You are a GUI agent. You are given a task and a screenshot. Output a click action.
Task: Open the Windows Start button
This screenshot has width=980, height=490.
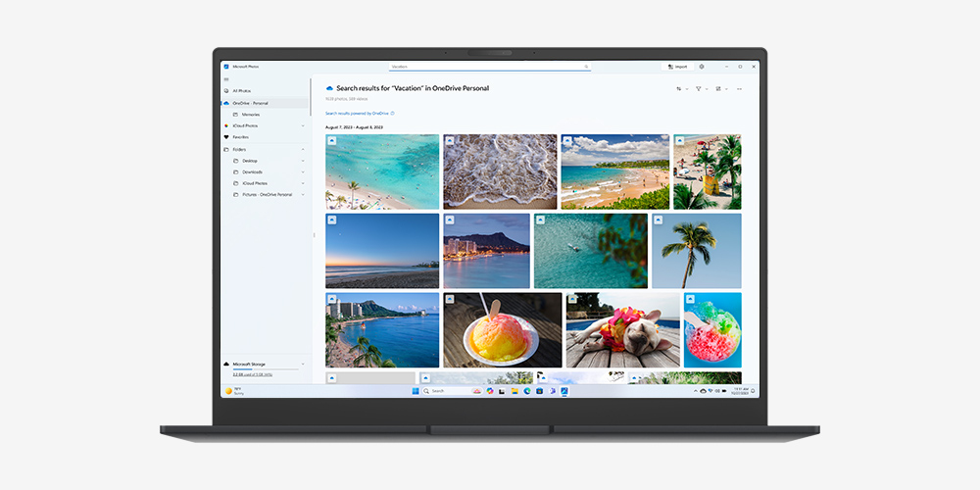coord(415,391)
